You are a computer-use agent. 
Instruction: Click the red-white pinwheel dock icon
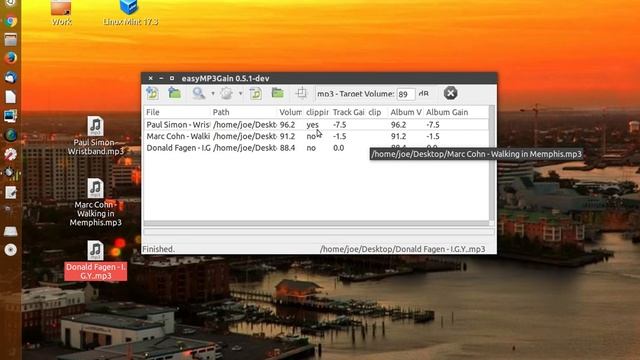point(11,154)
